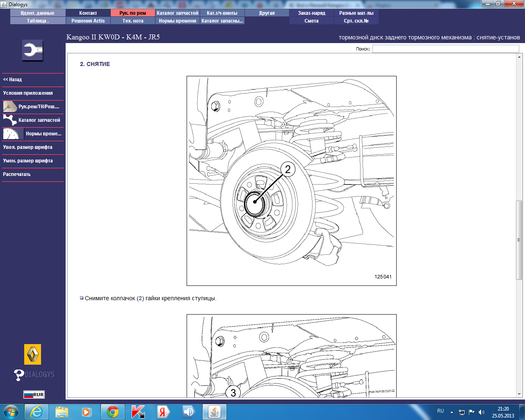Screen dimensions: 525x420
Task: Click the Снимите колпачок instruction text
Action: pyautogui.click(x=151, y=298)
